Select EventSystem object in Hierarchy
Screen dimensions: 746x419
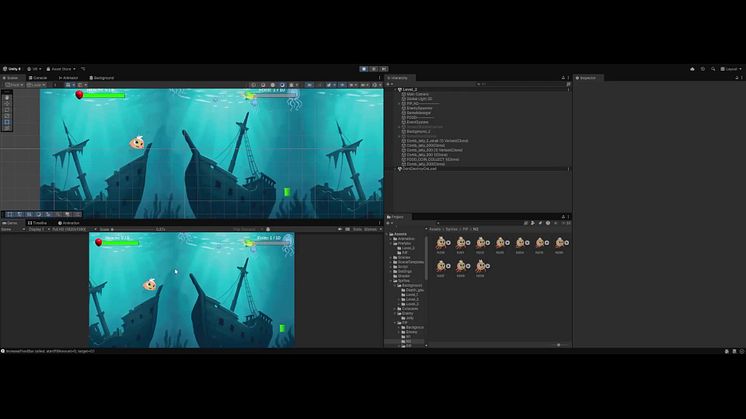(418, 120)
